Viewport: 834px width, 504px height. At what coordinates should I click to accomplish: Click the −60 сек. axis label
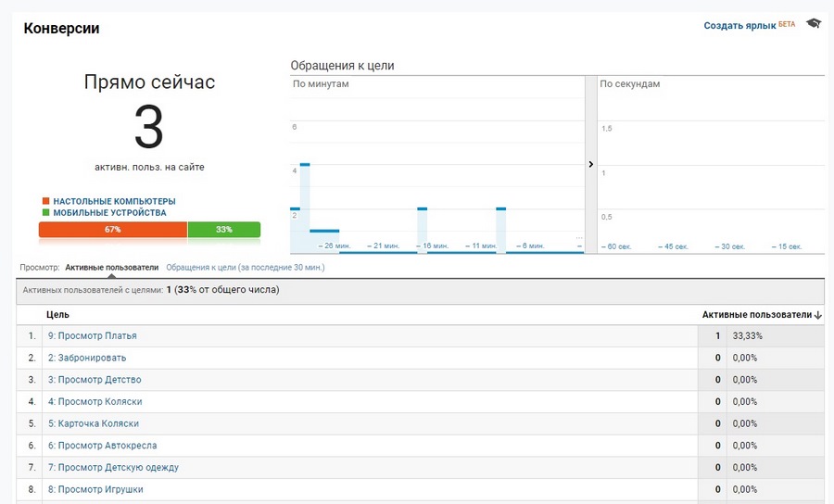616,246
